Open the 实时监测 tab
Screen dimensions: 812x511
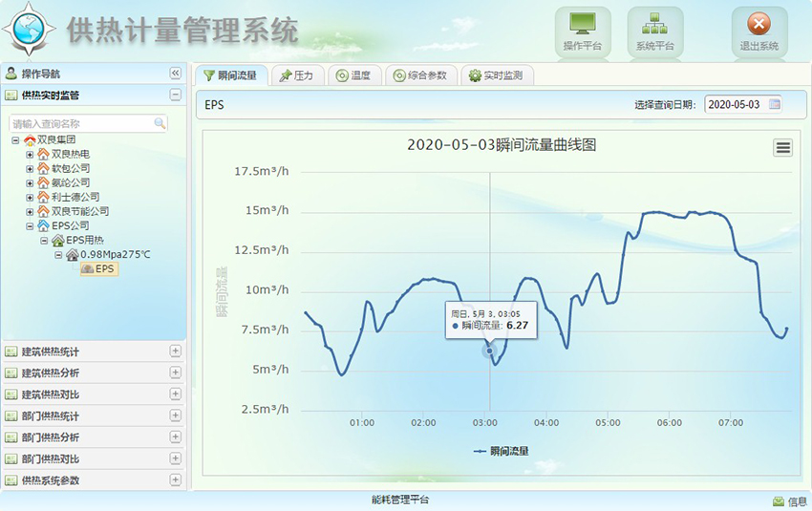pos(497,75)
